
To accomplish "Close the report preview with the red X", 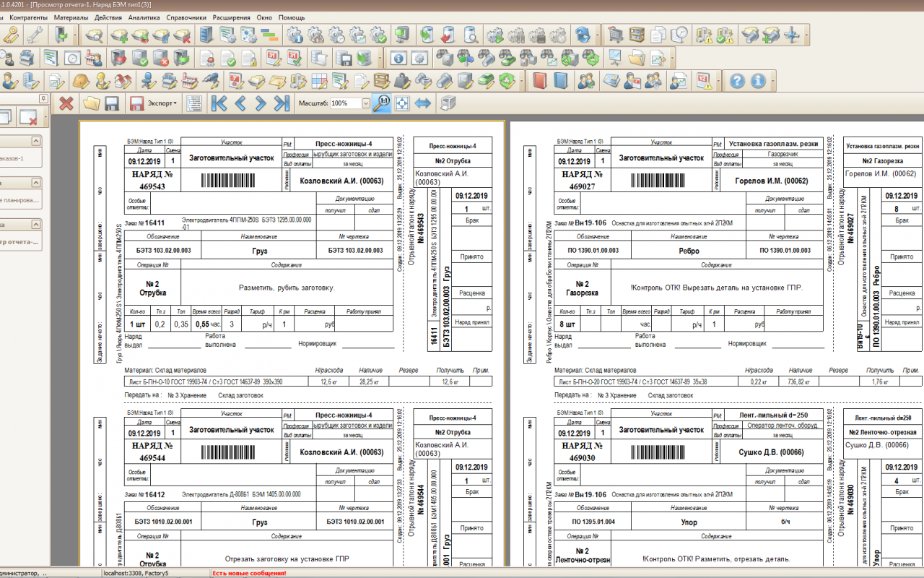I will [66, 103].
